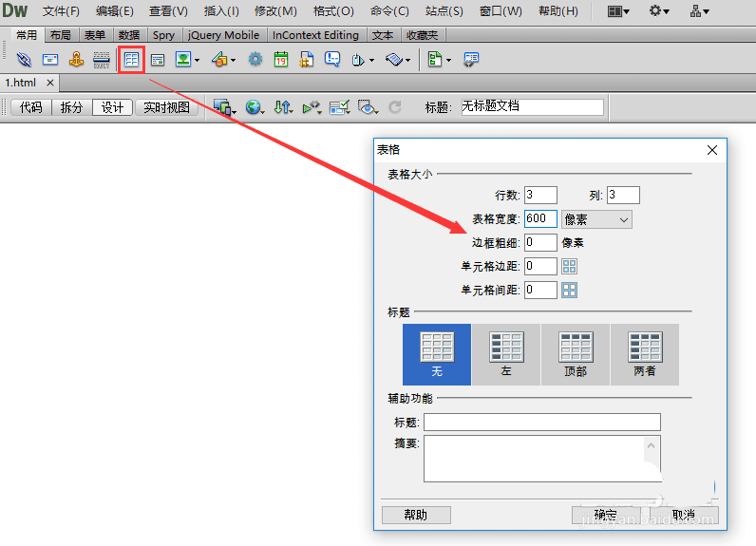Screen dimensions: 756x546
Task: Click the globe Preview in Browser icon
Action: [255, 107]
